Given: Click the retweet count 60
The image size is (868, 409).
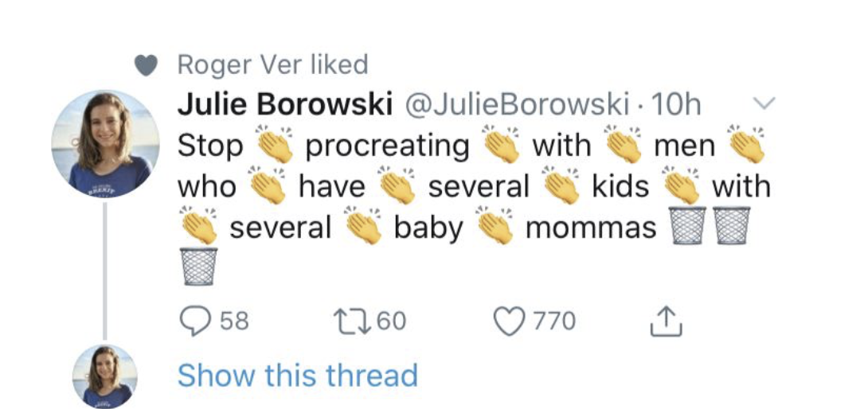Looking at the screenshot, I should (391, 321).
